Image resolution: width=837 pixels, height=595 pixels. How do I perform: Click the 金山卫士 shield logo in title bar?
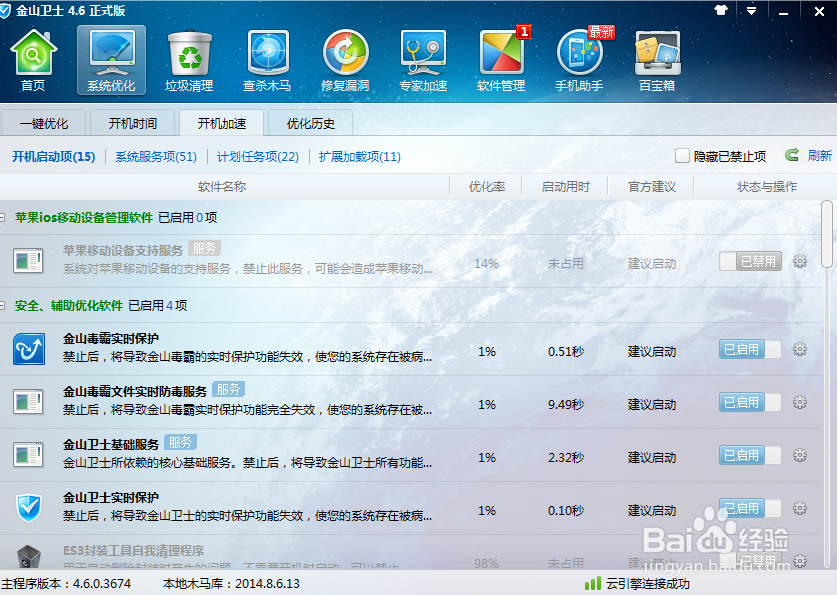5,11
